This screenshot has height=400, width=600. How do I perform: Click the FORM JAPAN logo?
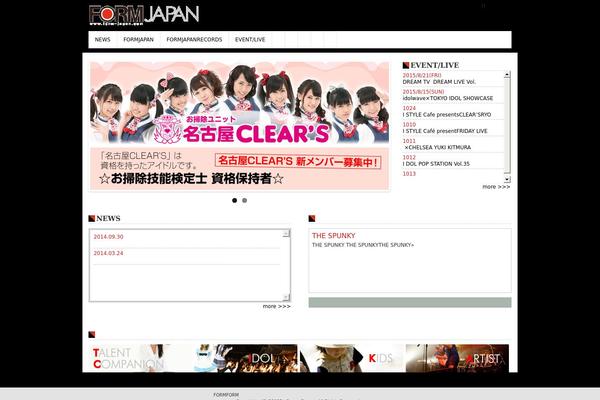pyautogui.click(x=144, y=15)
